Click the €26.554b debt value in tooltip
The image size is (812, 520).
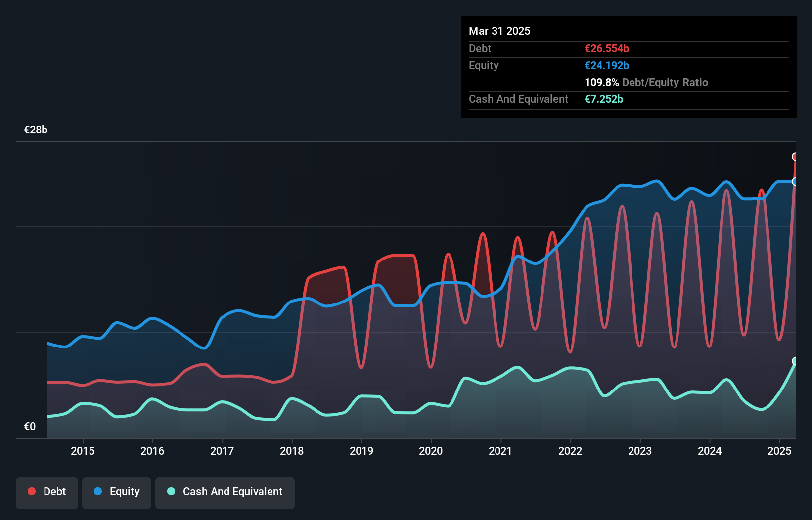point(607,49)
